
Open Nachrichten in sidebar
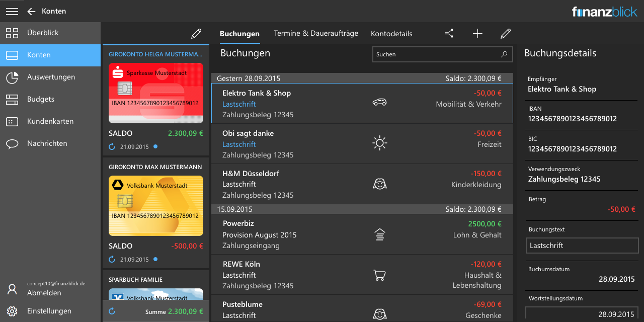pos(50,144)
